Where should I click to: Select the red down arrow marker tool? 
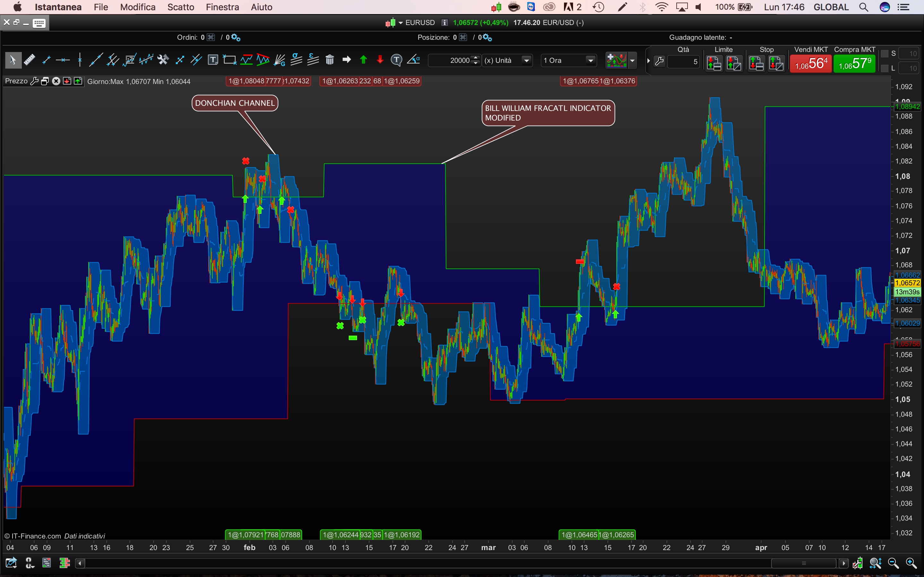coord(380,60)
